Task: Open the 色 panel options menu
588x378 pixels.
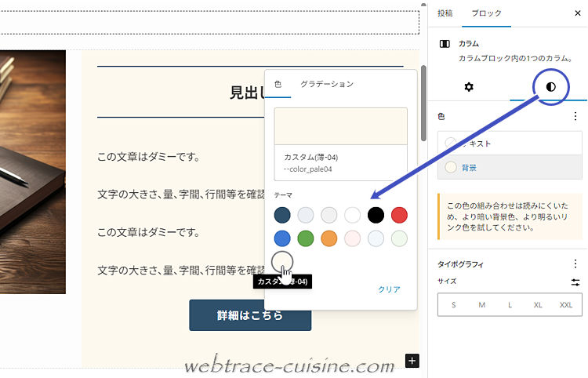Action: click(575, 116)
